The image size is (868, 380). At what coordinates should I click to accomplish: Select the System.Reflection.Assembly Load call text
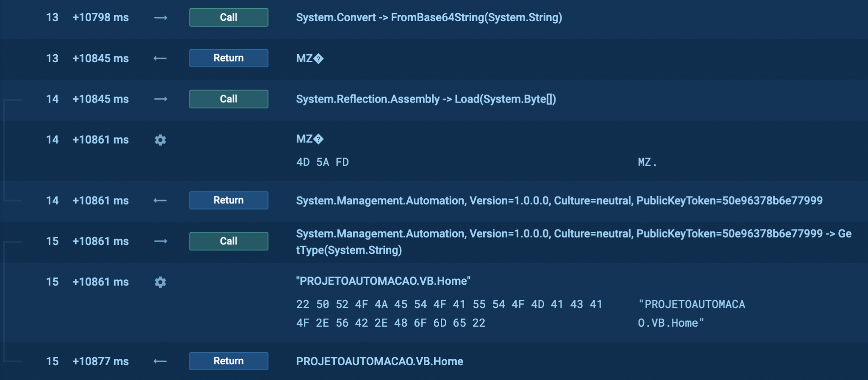point(426,99)
